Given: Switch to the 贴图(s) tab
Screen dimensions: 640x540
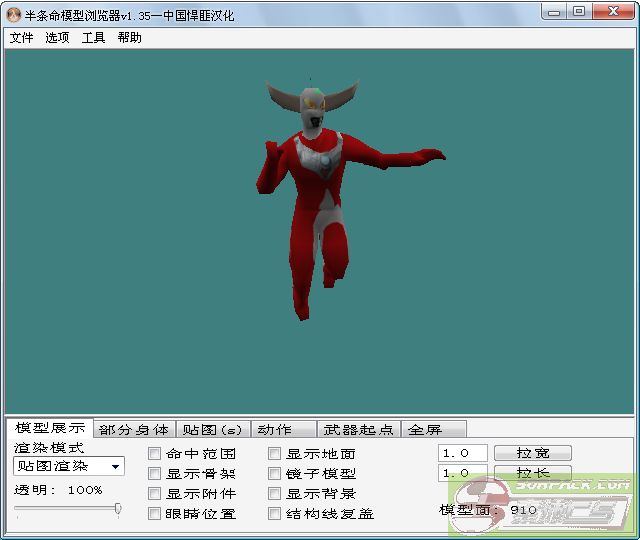Looking at the screenshot, I should tap(212, 430).
